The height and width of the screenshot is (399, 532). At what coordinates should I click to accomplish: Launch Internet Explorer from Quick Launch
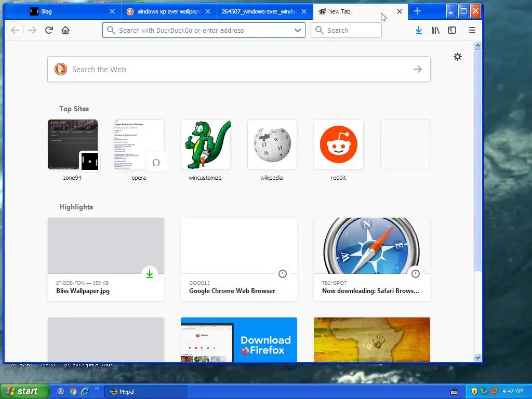[x=85, y=392]
